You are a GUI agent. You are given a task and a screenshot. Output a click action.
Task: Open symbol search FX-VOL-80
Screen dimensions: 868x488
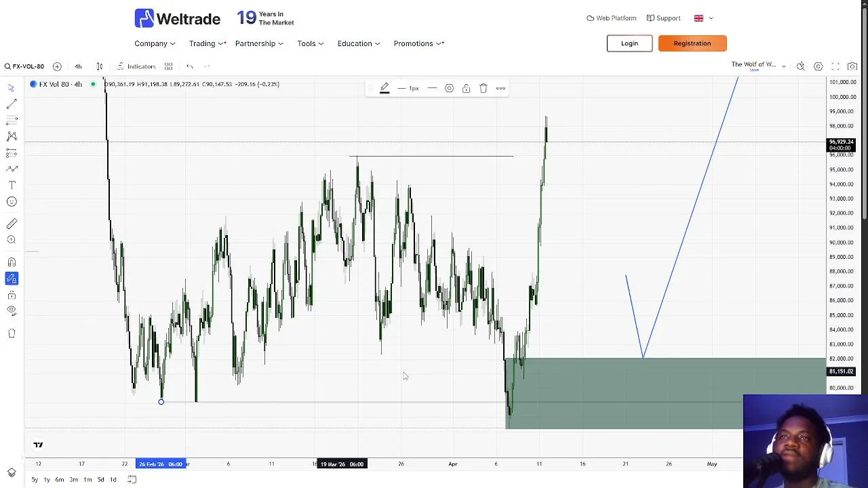pyautogui.click(x=24, y=66)
